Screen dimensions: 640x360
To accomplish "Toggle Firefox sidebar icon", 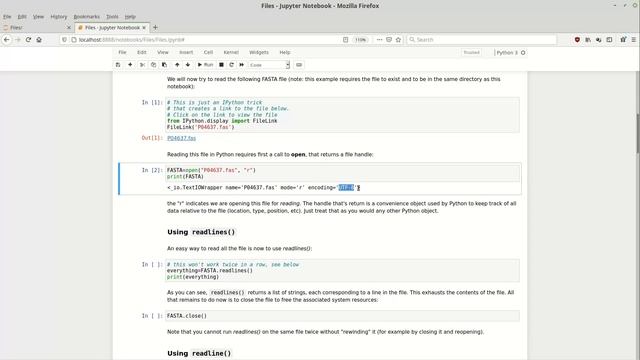I will 609,40.
